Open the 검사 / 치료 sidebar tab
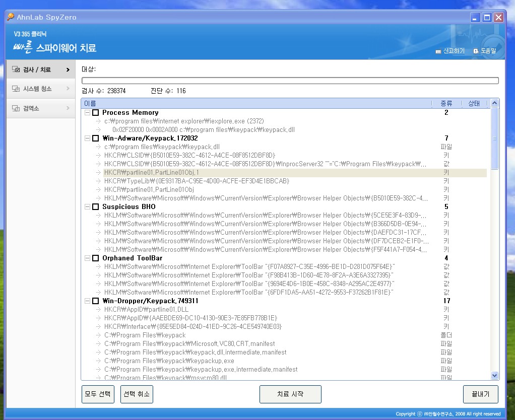Viewport: 515px width, 420px height. (41, 69)
